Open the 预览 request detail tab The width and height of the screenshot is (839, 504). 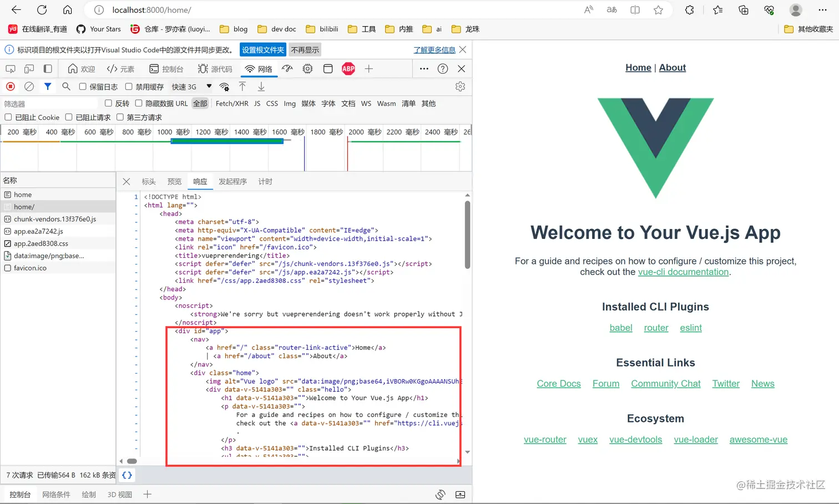174,181
